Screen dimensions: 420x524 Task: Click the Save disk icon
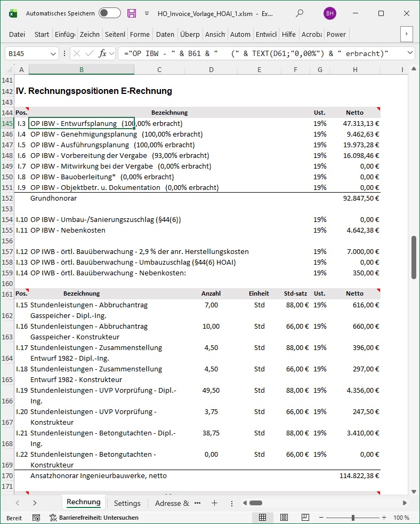[x=132, y=13]
